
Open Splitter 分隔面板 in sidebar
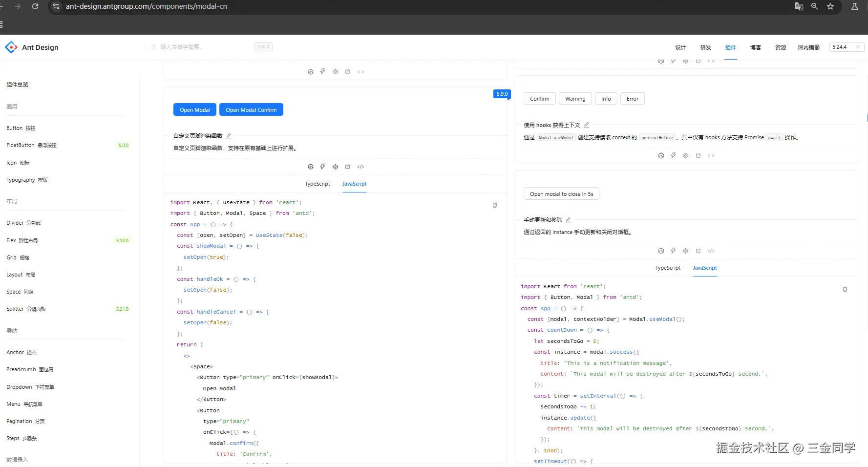(x=26, y=309)
